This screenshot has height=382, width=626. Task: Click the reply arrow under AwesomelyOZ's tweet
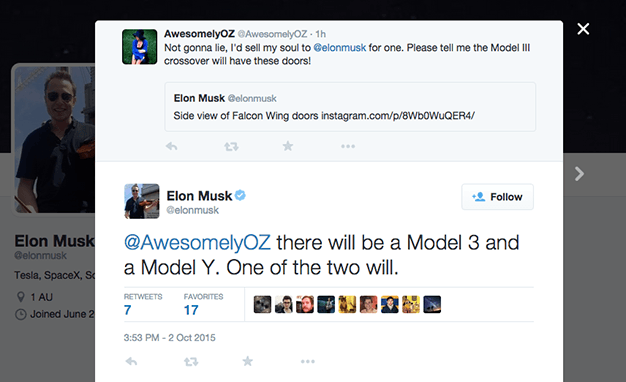click(172, 146)
